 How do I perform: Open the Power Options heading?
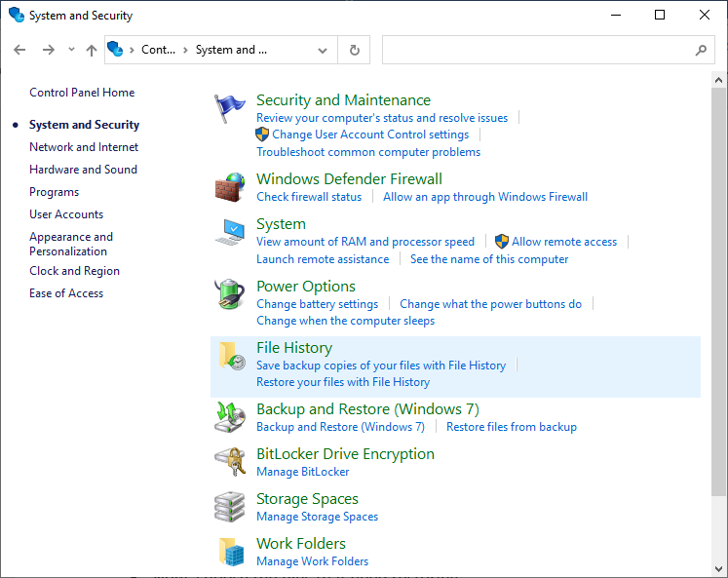click(x=306, y=287)
